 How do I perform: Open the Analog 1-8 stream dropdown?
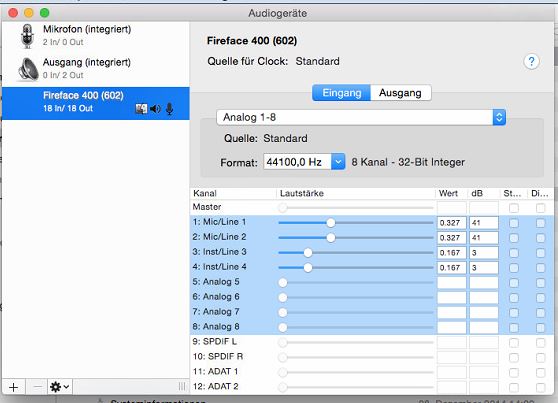pos(361,117)
